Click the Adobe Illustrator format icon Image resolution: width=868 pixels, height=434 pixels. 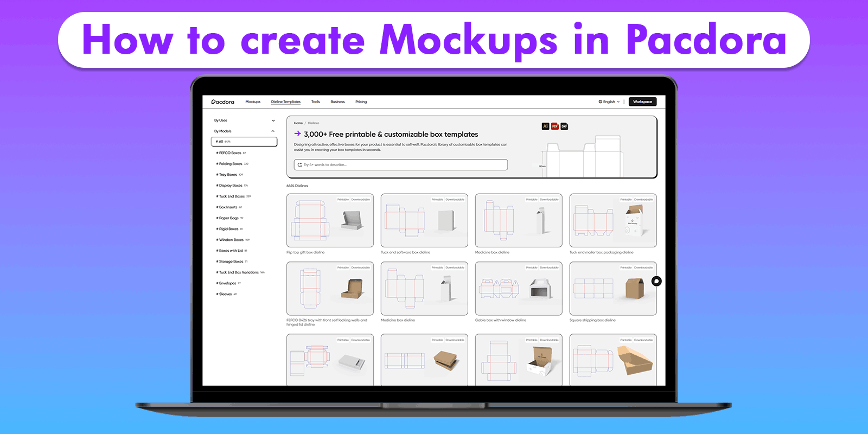[x=546, y=126]
